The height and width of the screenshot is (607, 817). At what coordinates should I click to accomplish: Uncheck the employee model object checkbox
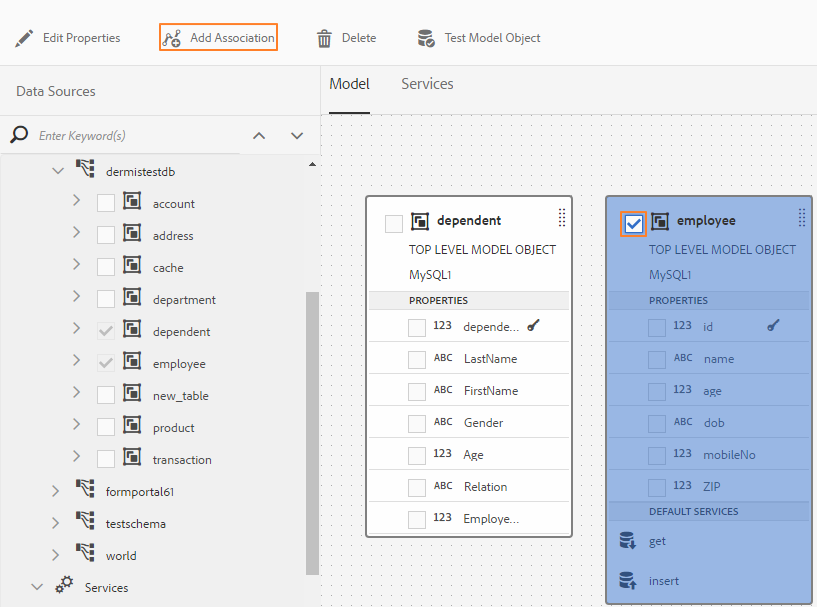point(633,224)
